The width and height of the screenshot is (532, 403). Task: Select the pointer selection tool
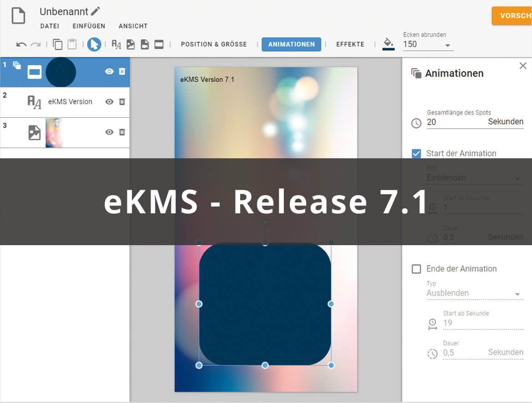coord(94,45)
